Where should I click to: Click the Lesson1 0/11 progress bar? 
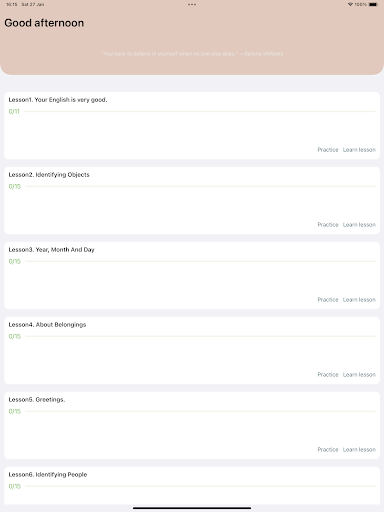200,111
